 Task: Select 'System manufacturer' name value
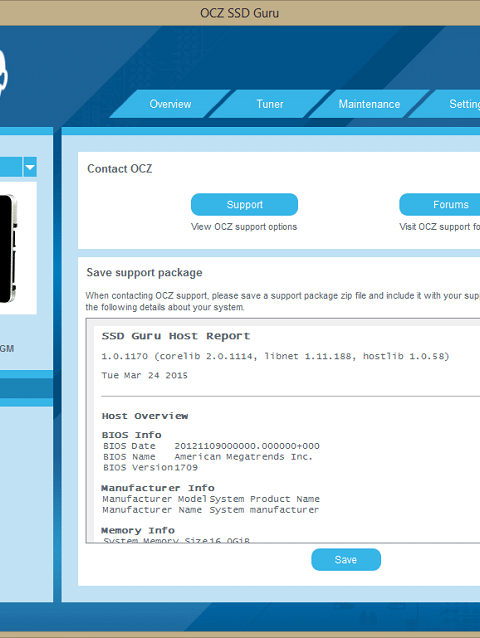point(264,510)
